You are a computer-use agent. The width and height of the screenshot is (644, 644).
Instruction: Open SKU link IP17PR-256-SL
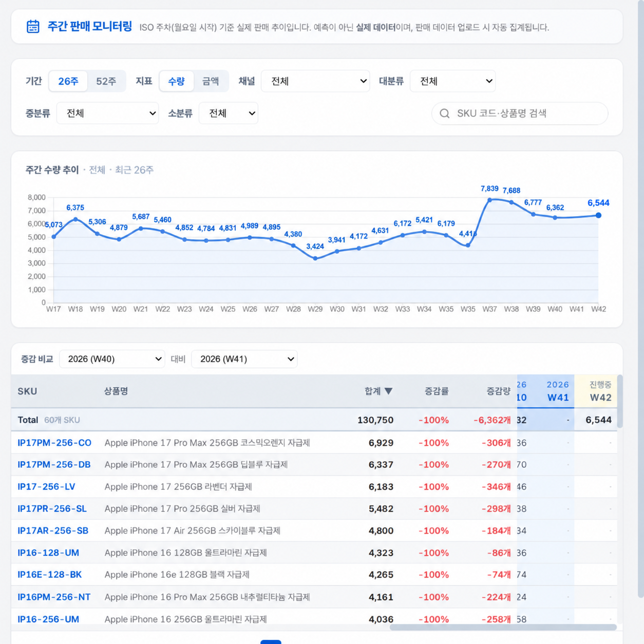click(52, 509)
